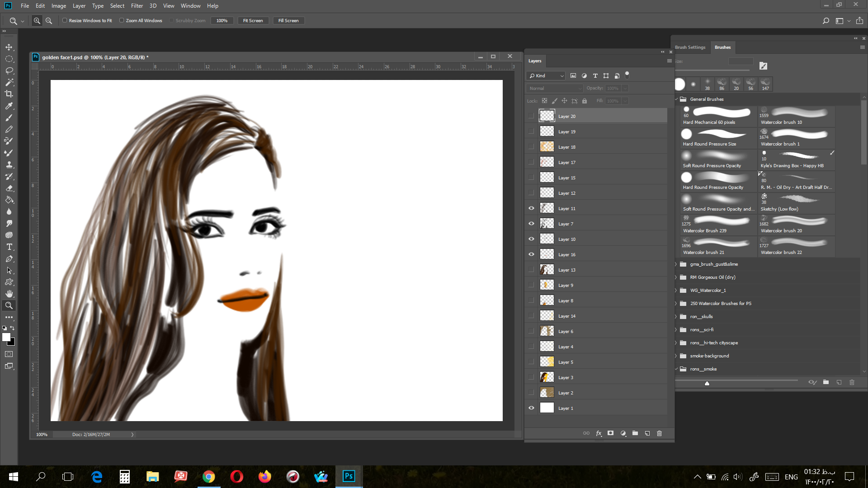Select the Brush tool

click(9, 117)
